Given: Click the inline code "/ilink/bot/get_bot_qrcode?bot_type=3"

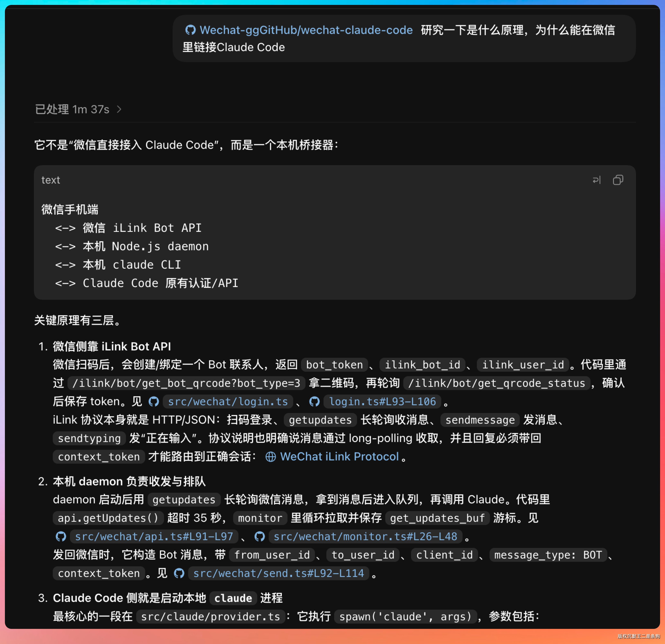Looking at the screenshot, I should [x=186, y=383].
